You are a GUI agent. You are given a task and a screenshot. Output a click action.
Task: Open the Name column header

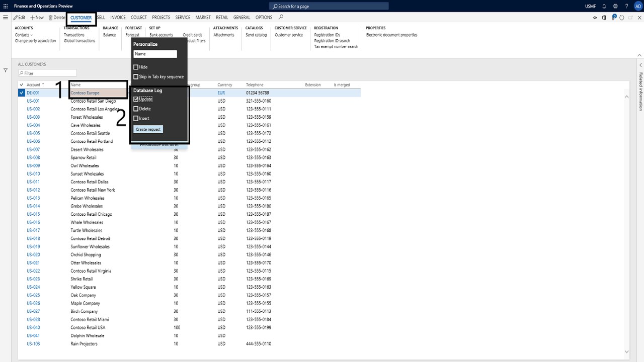click(x=75, y=84)
